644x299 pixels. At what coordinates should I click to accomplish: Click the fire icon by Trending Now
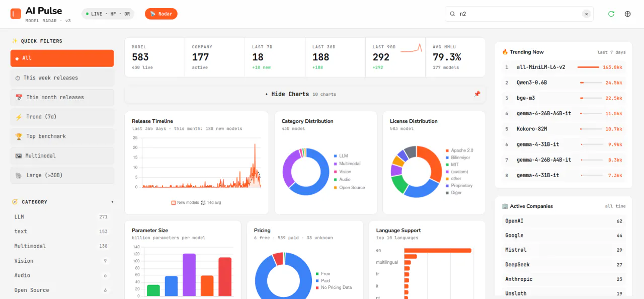point(505,52)
